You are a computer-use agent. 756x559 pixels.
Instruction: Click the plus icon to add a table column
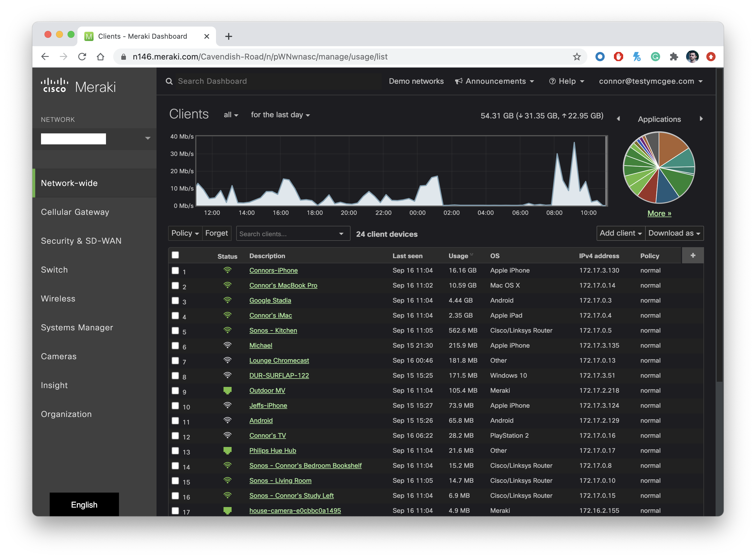(x=692, y=256)
